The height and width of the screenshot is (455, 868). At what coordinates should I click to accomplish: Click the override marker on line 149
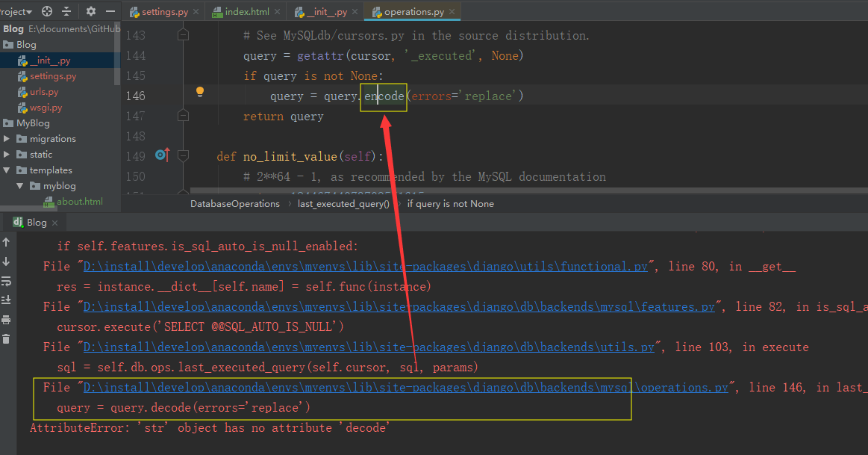point(162,155)
